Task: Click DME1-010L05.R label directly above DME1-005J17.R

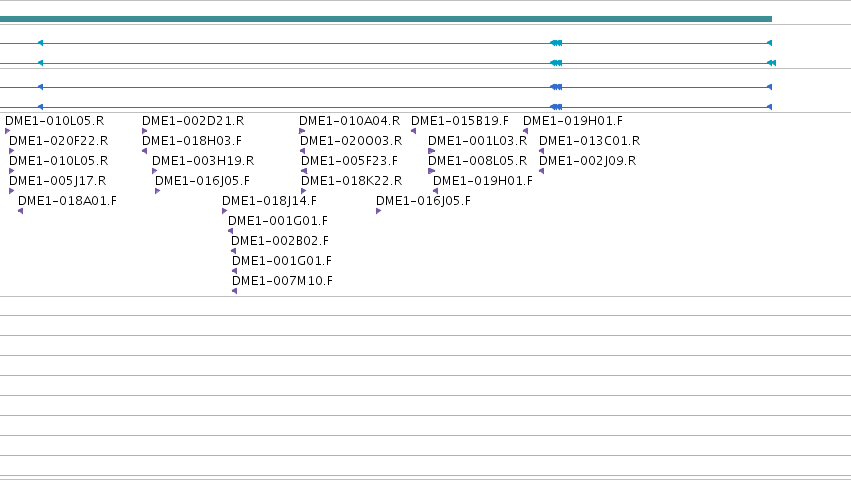Action: tap(59, 161)
